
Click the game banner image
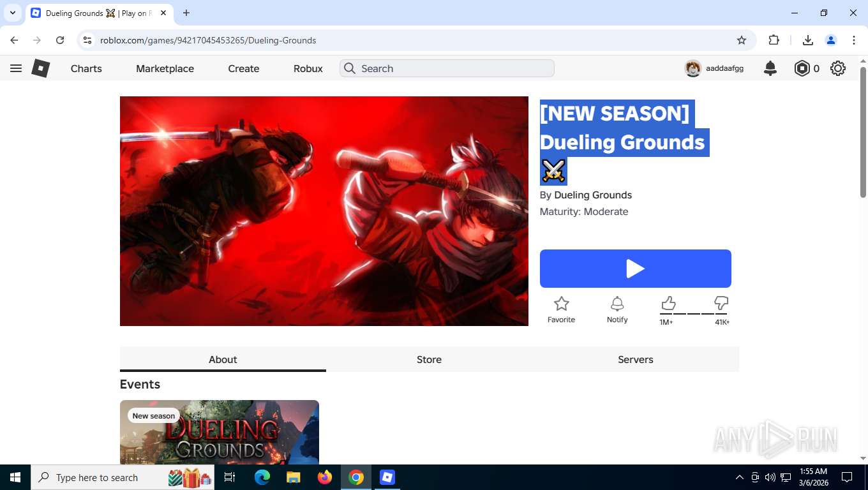click(324, 211)
